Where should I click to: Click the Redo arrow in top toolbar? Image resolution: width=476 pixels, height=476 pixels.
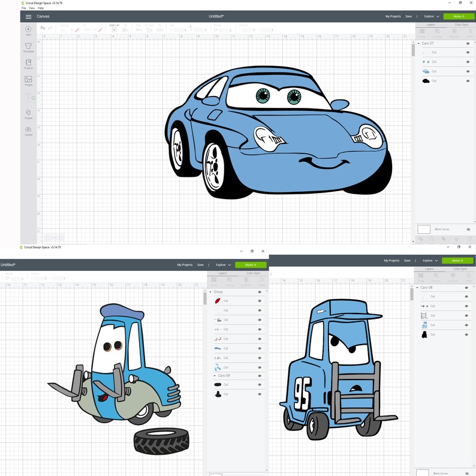click(50, 28)
